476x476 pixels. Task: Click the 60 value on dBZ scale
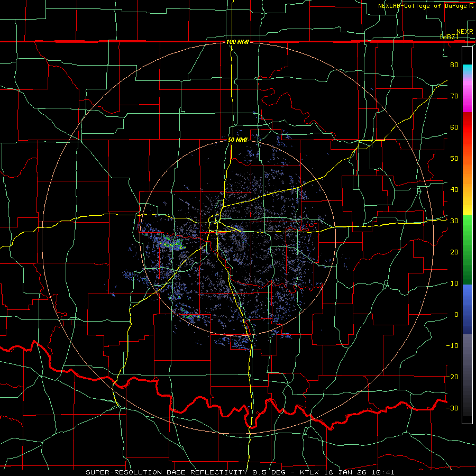pyautogui.click(x=454, y=127)
